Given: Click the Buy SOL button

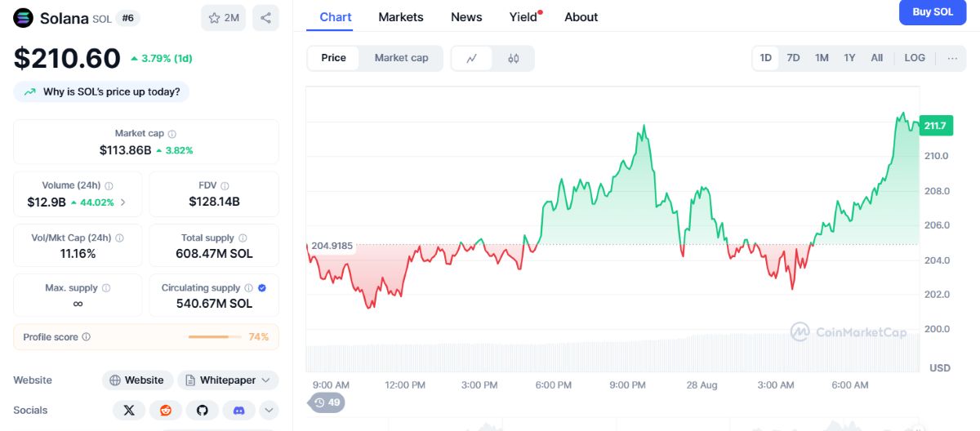Looking at the screenshot, I should click(x=933, y=11).
